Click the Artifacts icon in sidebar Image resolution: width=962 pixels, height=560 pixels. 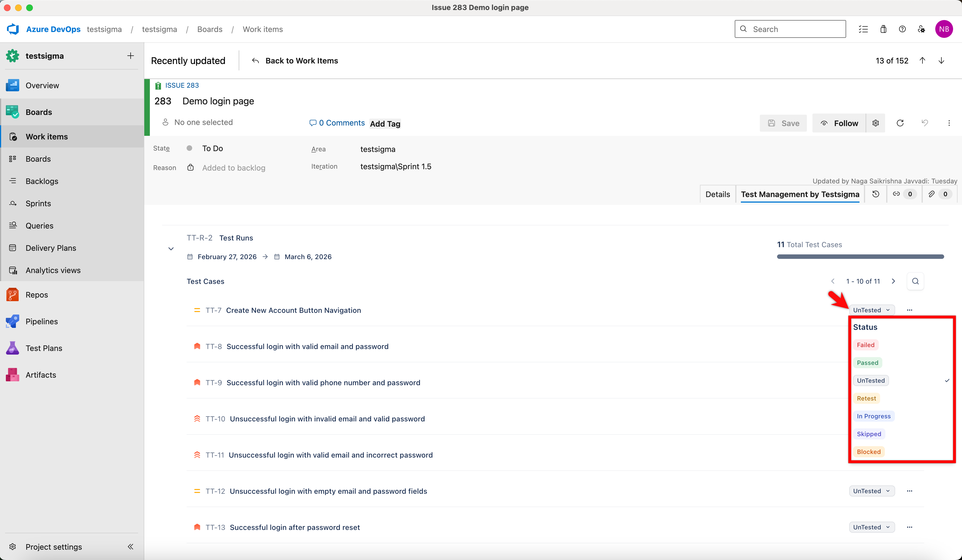tap(13, 375)
